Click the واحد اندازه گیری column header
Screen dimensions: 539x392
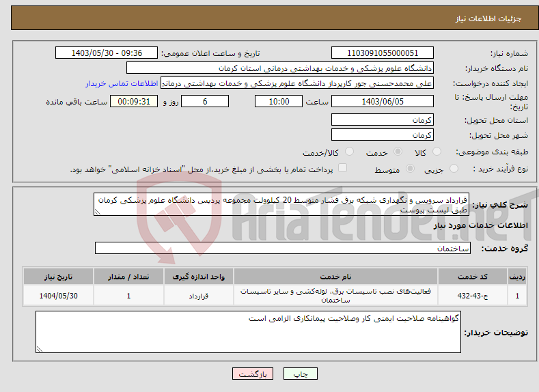pos(199,277)
